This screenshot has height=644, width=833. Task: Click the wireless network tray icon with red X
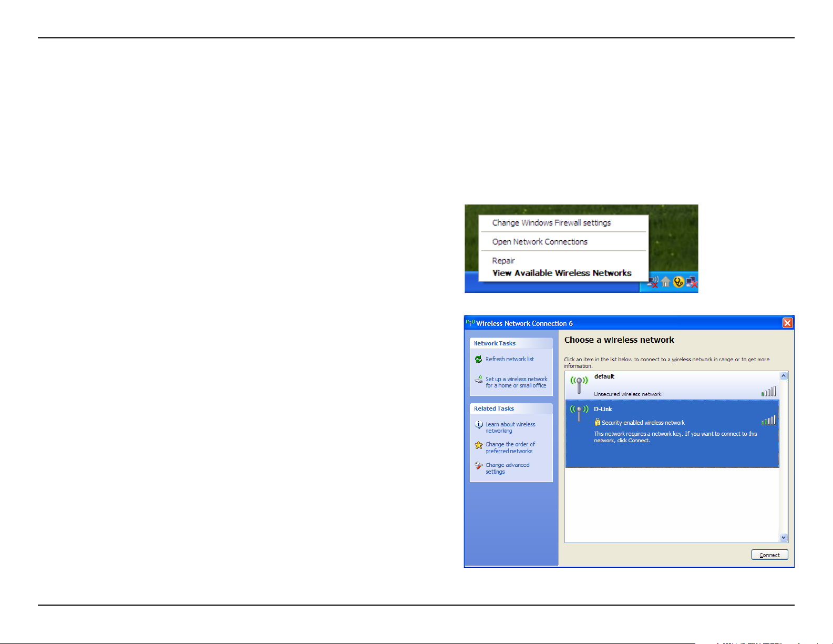point(653,282)
